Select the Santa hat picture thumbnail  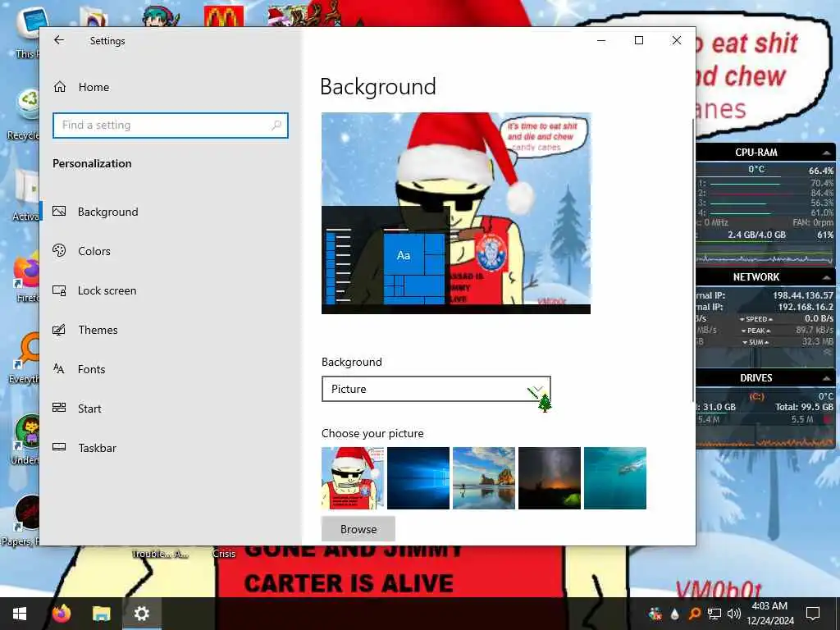pyautogui.click(x=353, y=478)
